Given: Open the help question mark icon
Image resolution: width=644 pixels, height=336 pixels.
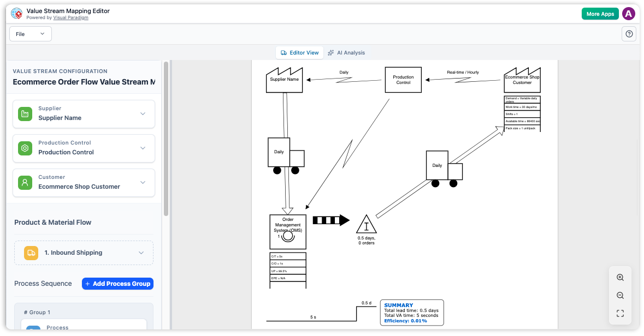Looking at the screenshot, I should point(629,34).
